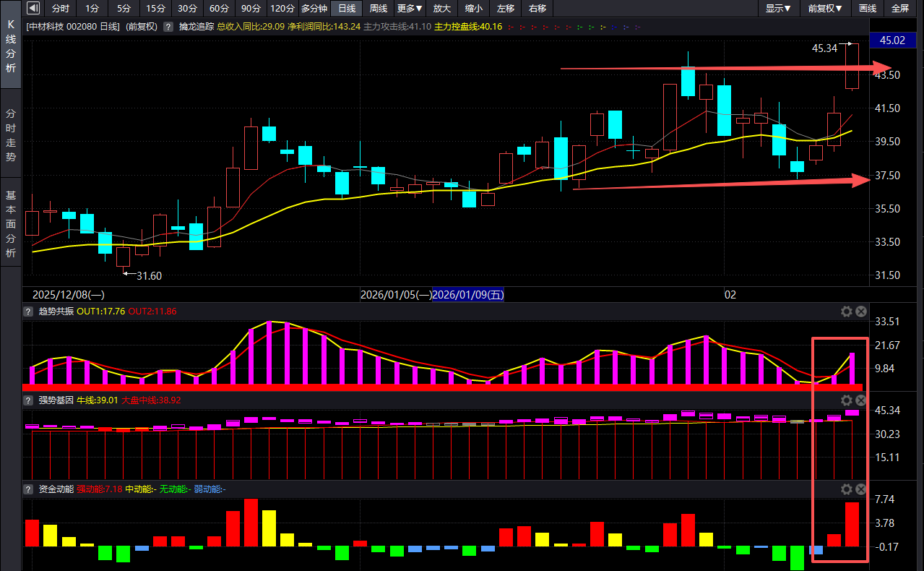Viewport: 924px width, 571px height.
Task: Click the 31.60 low price label
Action: tap(150, 276)
